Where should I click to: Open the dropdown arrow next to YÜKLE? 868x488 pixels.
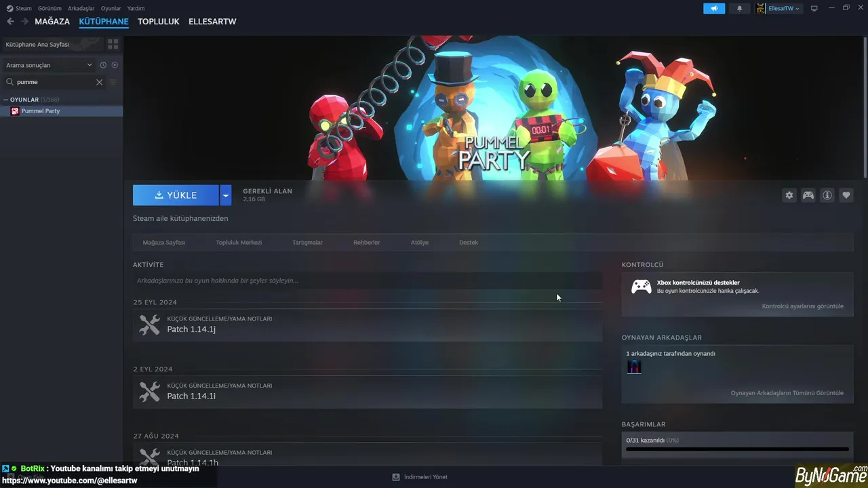tap(226, 195)
